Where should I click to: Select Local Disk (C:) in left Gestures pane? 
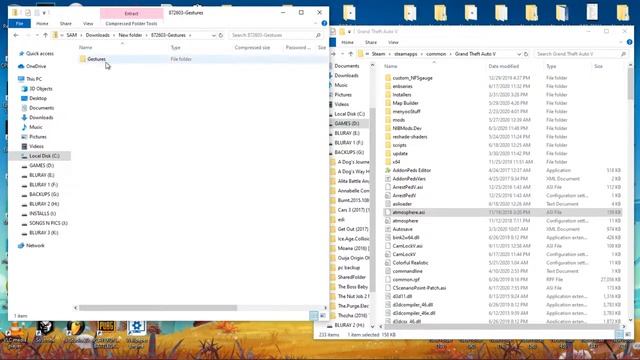pyautogui.click(x=44, y=156)
